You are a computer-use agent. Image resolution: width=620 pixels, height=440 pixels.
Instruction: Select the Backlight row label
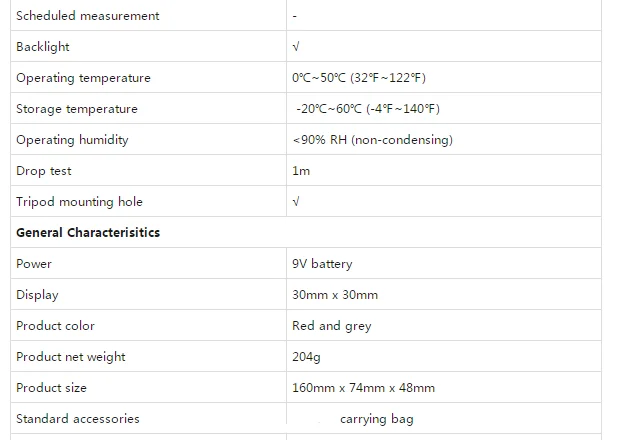[x=43, y=47]
